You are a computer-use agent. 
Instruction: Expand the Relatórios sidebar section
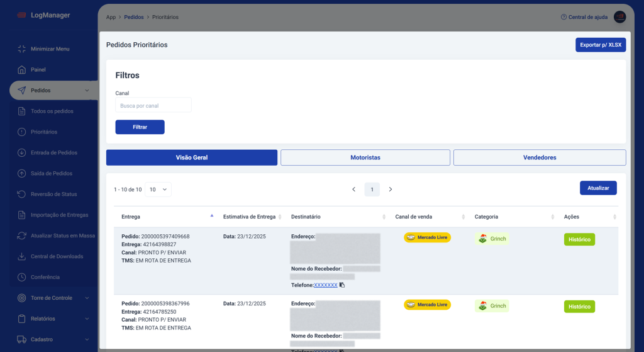coord(87,319)
